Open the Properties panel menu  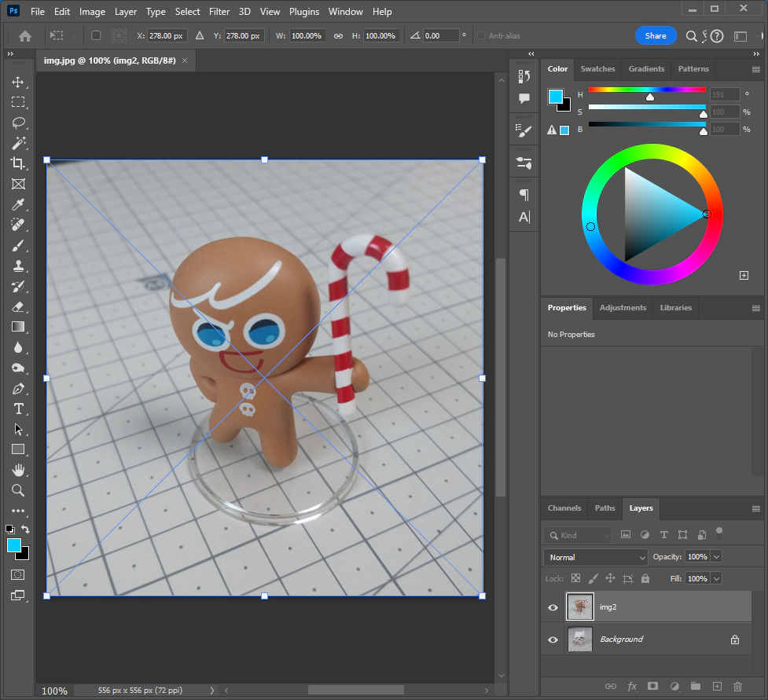(x=756, y=308)
